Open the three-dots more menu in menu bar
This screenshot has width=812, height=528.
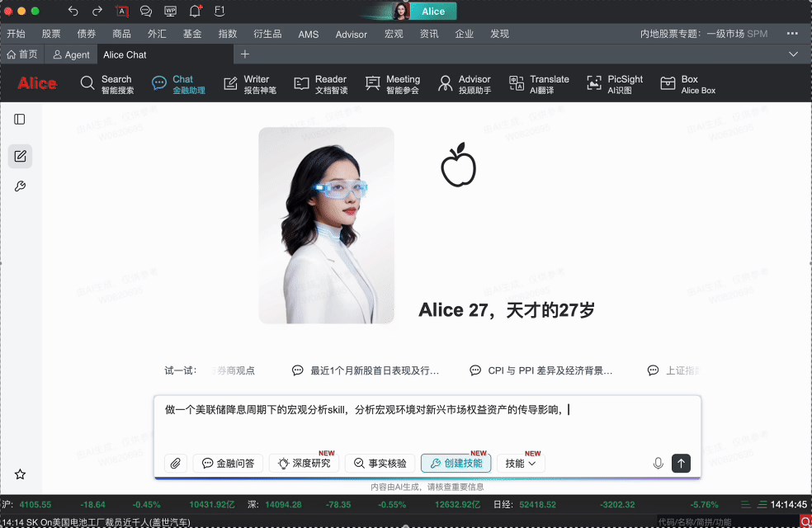pyautogui.click(x=792, y=34)
